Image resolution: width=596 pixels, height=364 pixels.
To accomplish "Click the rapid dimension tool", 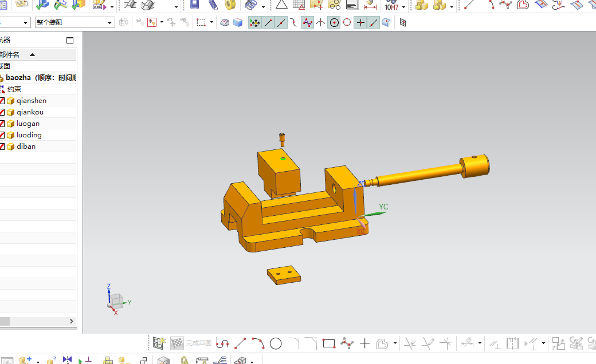I will [467, 343].
